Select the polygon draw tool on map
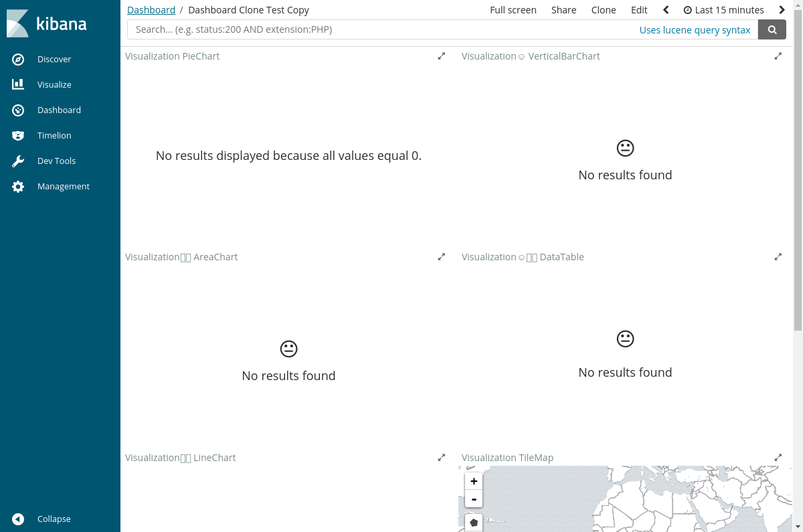 (x=474, y=523)
